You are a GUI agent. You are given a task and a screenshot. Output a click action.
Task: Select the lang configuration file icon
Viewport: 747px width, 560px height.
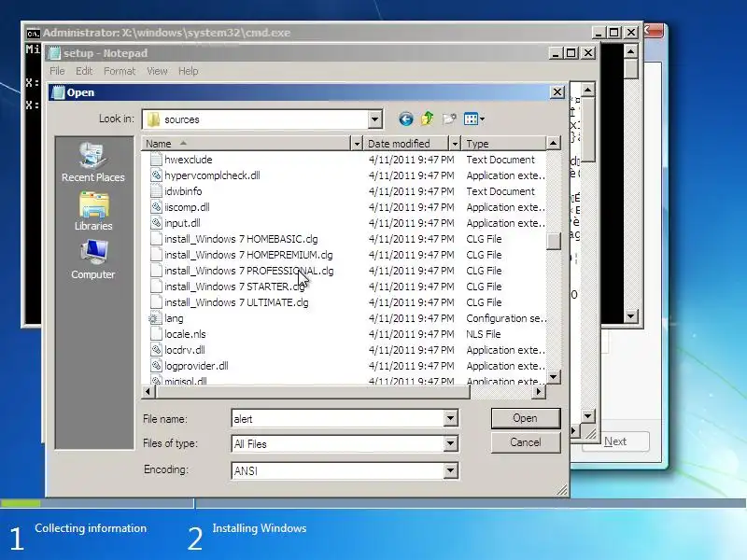pyautogui.click(x=155, y=318)
